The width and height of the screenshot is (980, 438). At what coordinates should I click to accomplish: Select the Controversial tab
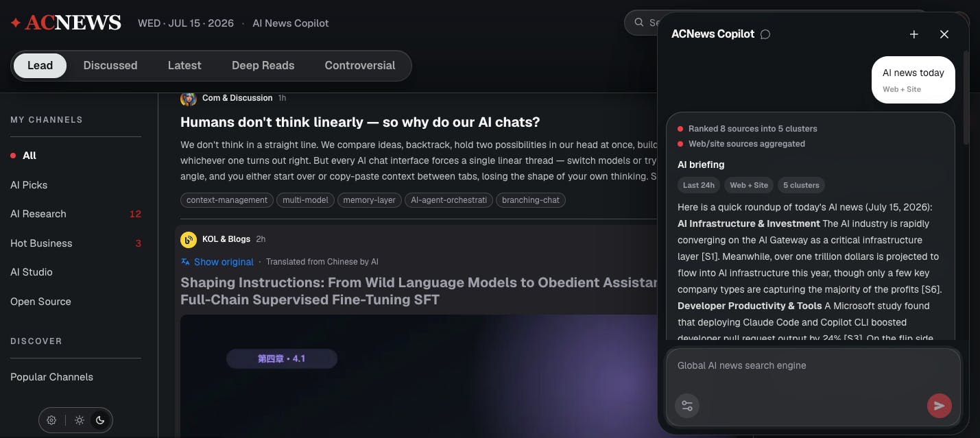click(360, 66)
